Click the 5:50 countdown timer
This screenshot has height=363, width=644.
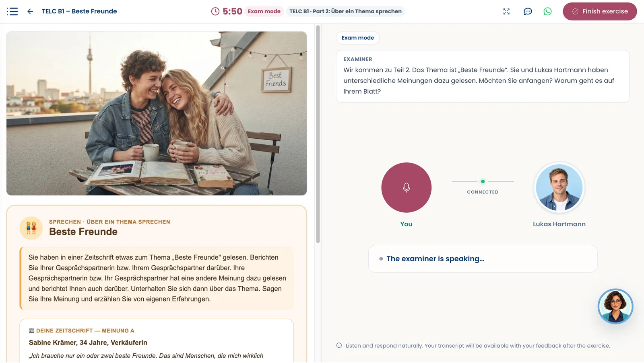pyautogui.click(x=232, y=11)
